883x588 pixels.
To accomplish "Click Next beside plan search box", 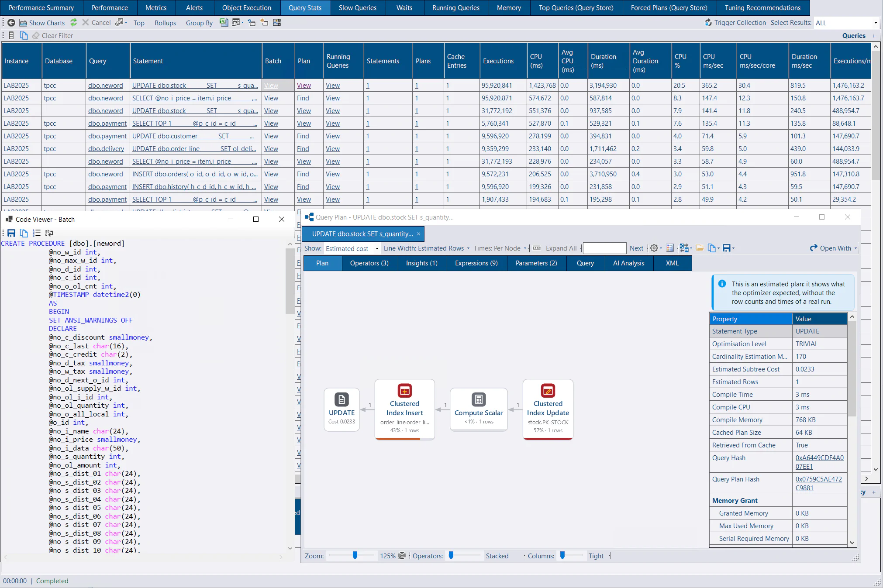I will click(636, 248).
